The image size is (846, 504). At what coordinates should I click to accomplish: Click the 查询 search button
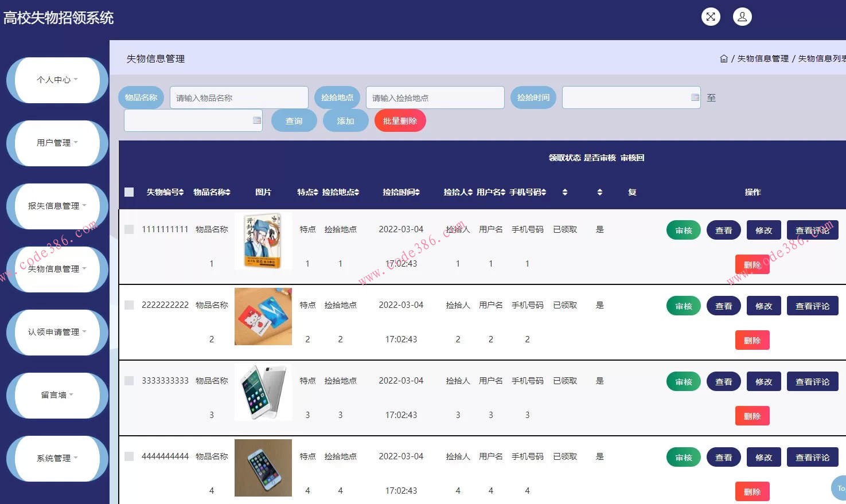pyautogui.click(x=294, y=120)
